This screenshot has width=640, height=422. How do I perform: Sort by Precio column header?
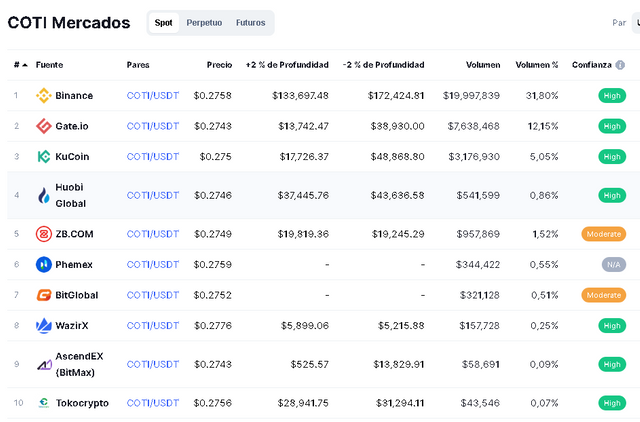coord(219,65)
